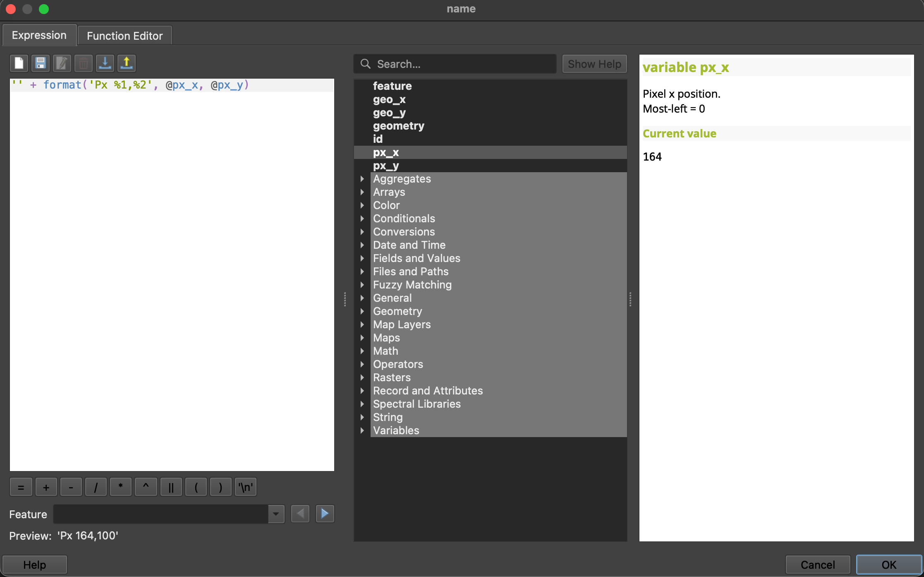The width and height of the screenshot is (924, 577).
Task: Insert the plus operator
Action: tap(46, 487)
